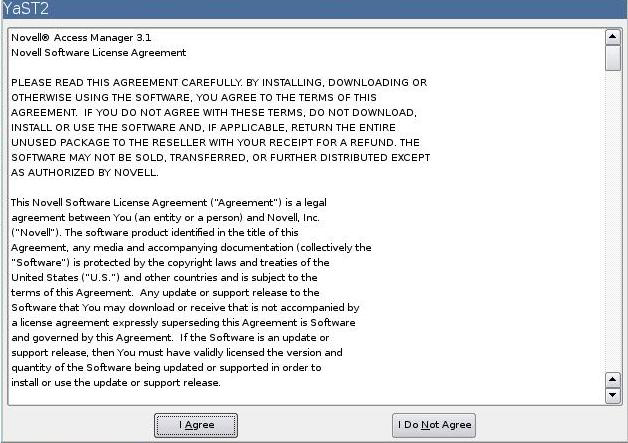Click the down arrow at the scrollbar's bottom
This screenshot has width=628, height=443.
click(x=612, y=395)
